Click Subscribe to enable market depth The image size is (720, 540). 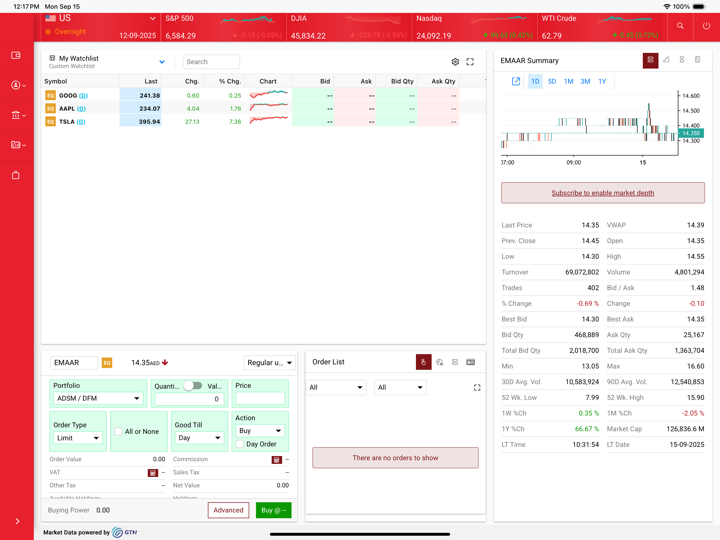click(602, 193)
